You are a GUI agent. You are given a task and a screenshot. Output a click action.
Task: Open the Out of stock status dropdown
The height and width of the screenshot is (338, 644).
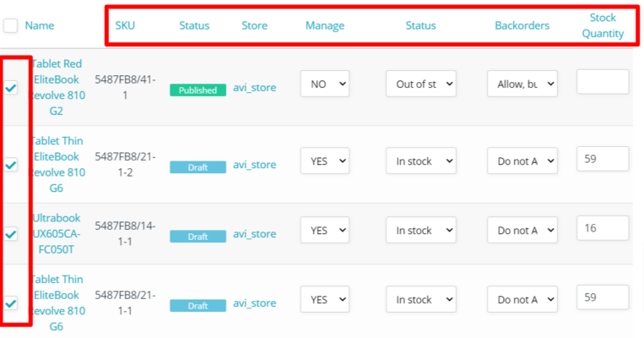[421, 84]
